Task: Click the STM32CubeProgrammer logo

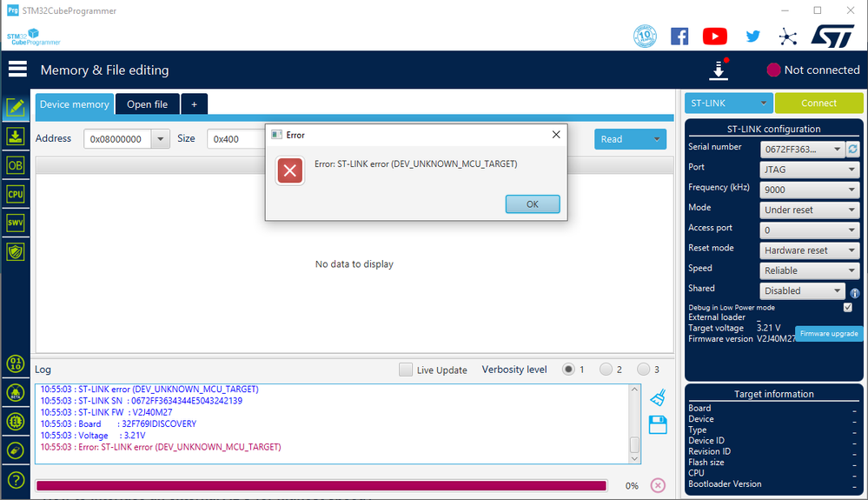Action: tap(33, 37)
